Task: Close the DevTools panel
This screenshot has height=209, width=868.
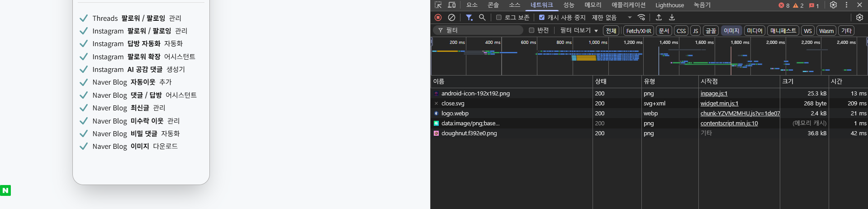Action: (859, 5)
